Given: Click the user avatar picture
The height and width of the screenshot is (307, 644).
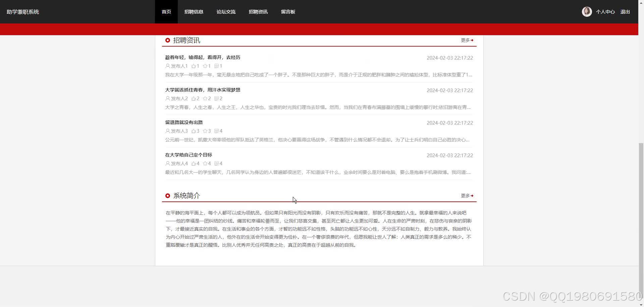Looking at the screenshot, I should (587, 12).
